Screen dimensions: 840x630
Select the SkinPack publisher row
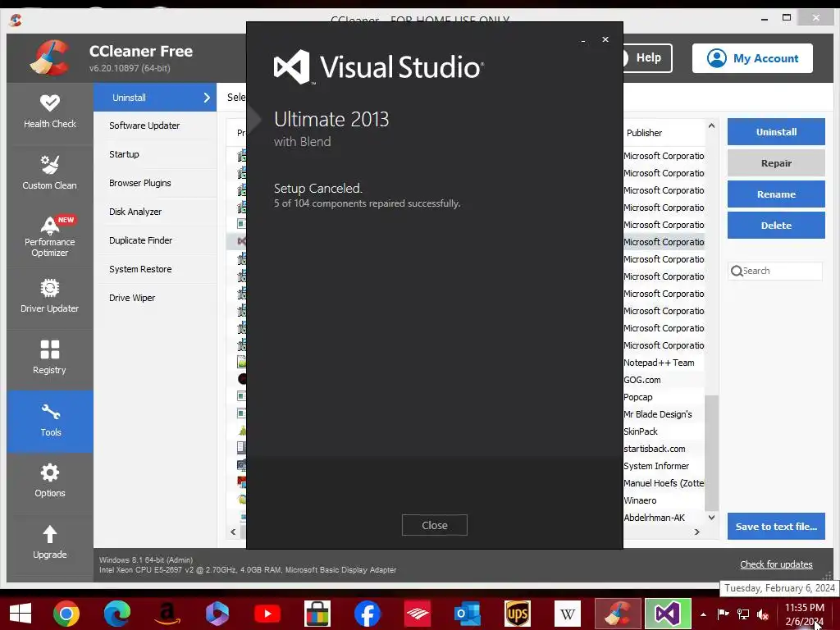click(x=663, y=431)
